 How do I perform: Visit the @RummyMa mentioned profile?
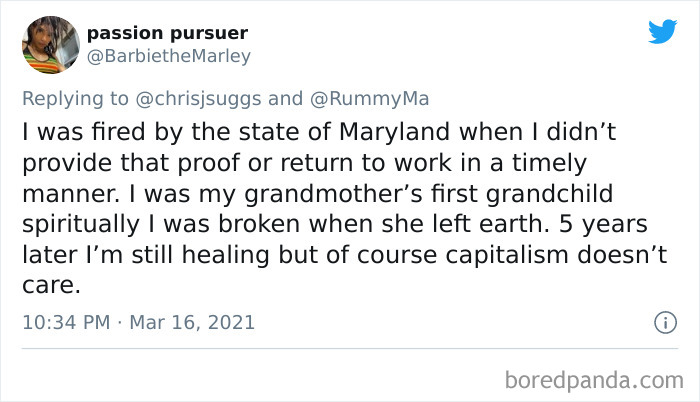click(x=370, y=99)
